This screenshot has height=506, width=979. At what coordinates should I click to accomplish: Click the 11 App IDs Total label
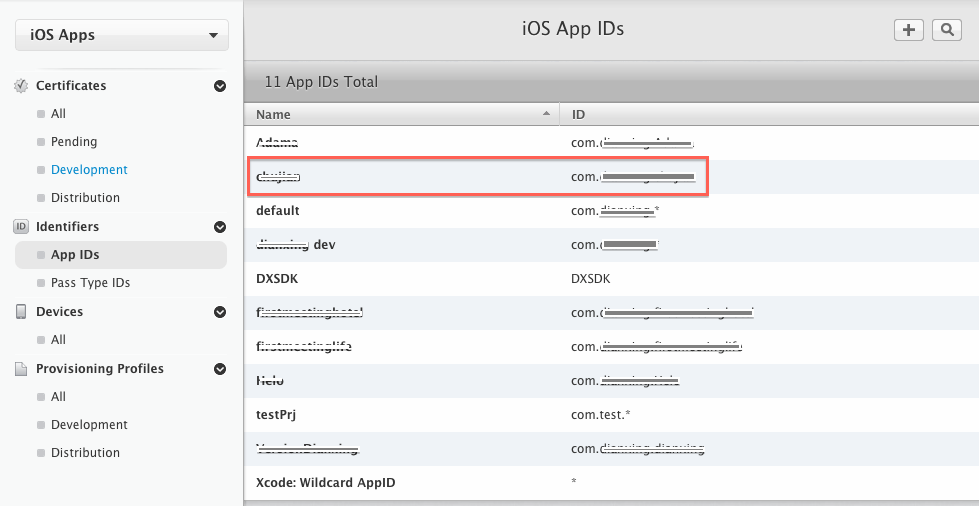coord(321,82)
